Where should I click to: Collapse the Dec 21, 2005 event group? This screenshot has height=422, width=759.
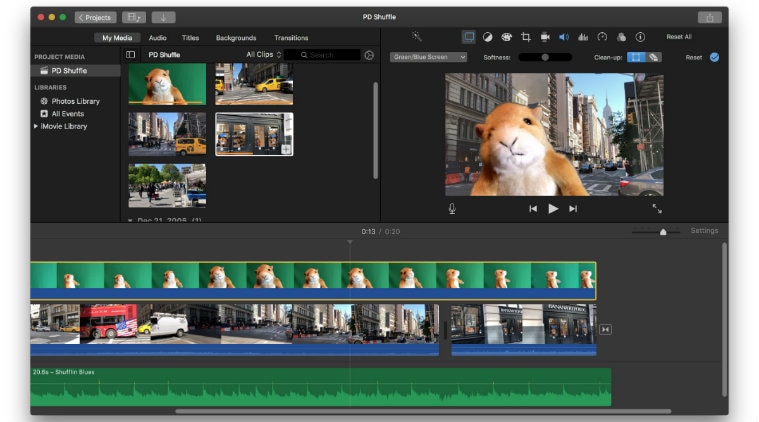pos(130,220)
